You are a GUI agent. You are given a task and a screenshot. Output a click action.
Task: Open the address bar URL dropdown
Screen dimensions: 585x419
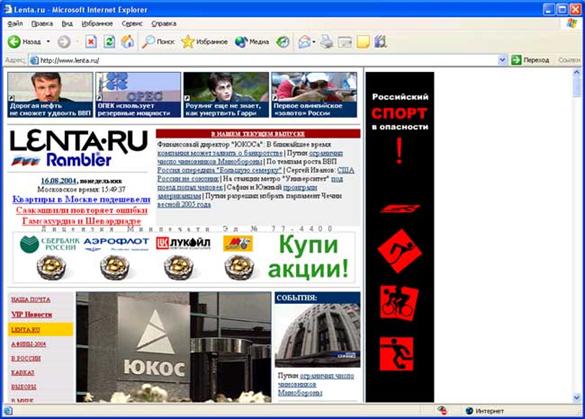502,60
